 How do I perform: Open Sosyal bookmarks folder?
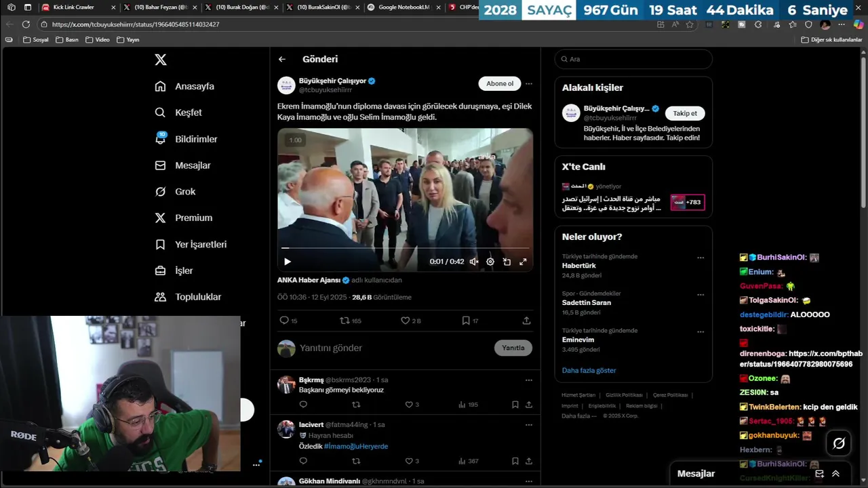coord(36,39)
